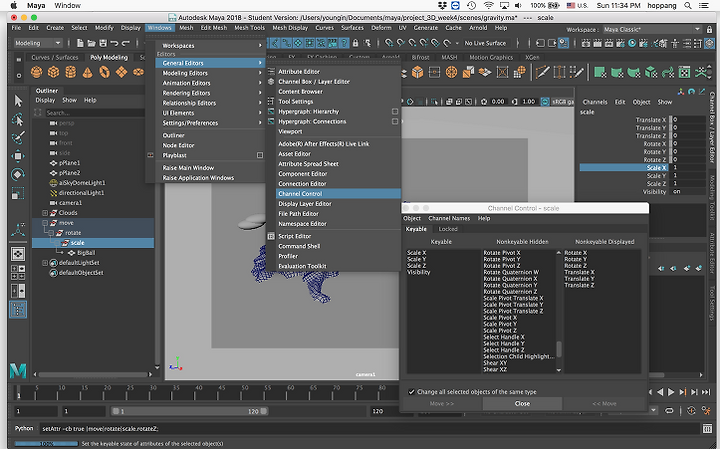Collapse the move node in Outliner
720x449 pixels.
[45, 223]
